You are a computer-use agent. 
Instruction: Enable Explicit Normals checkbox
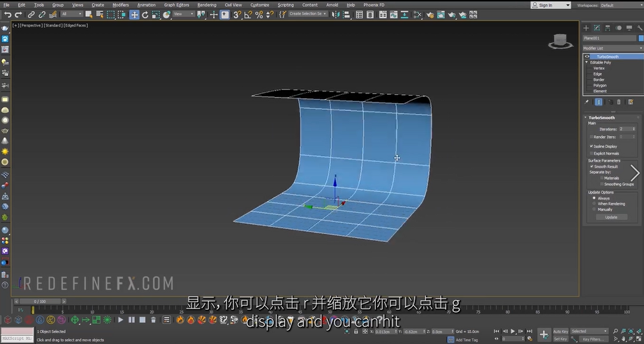click(592, 153)
